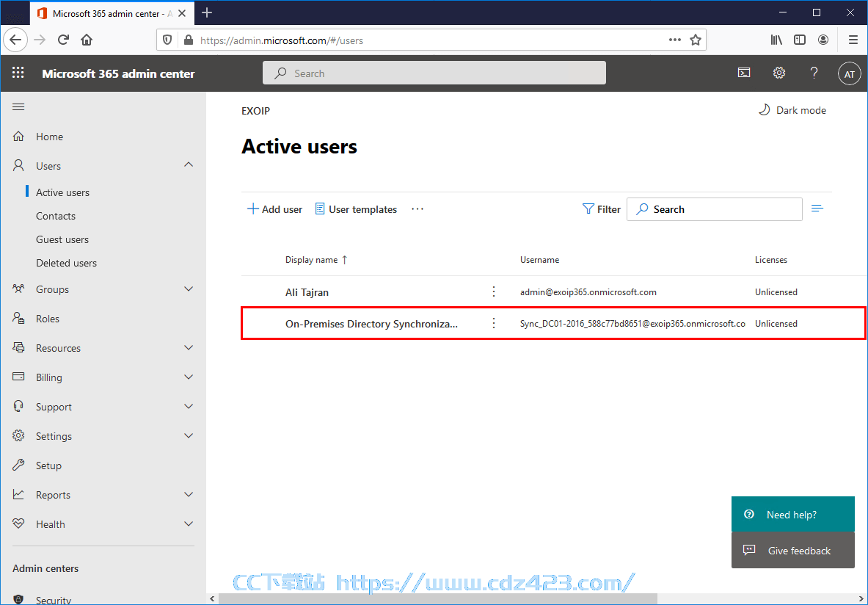The width and height of the screenshot is (868, 605).
Task: Click Add user
Action: 274,209
